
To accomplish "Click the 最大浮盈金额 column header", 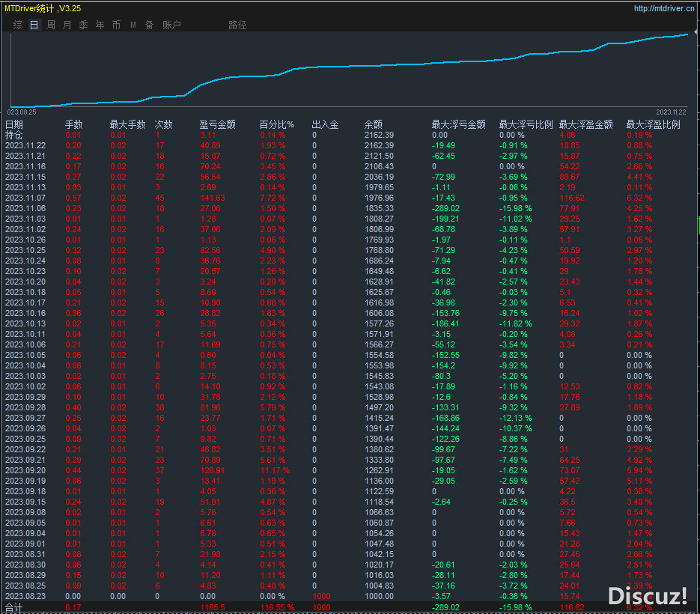I will coord(585,124).
